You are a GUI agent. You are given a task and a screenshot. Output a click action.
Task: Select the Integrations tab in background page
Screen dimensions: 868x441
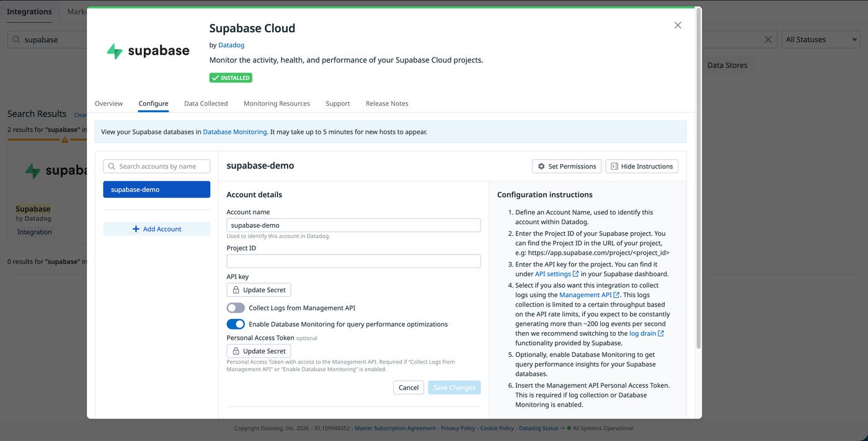click(x=29, y=12)
